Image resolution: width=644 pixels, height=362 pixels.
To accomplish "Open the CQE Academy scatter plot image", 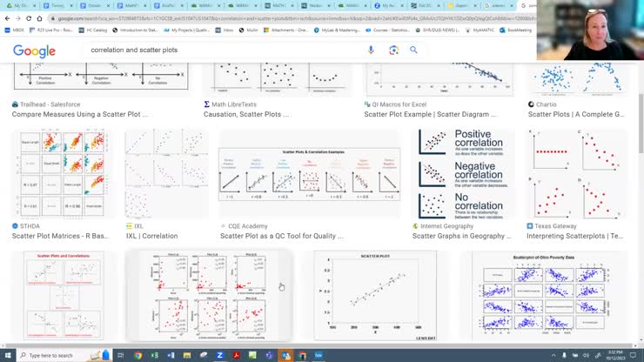I will [309, 173].
